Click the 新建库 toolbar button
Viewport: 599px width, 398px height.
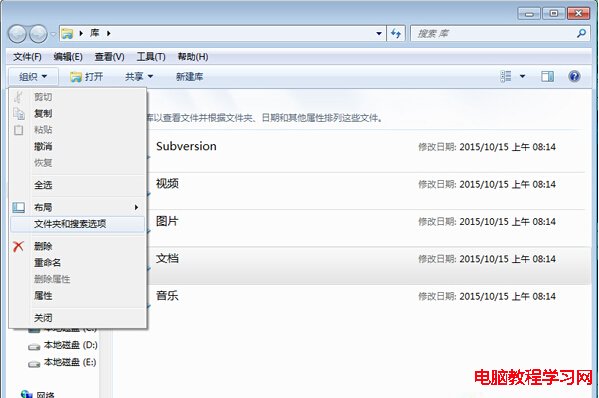coord(189,77)
